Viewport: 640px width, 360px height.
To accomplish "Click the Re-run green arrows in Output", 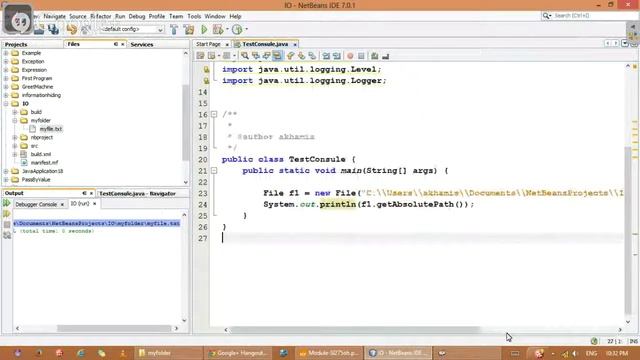I will click(7, 203).
